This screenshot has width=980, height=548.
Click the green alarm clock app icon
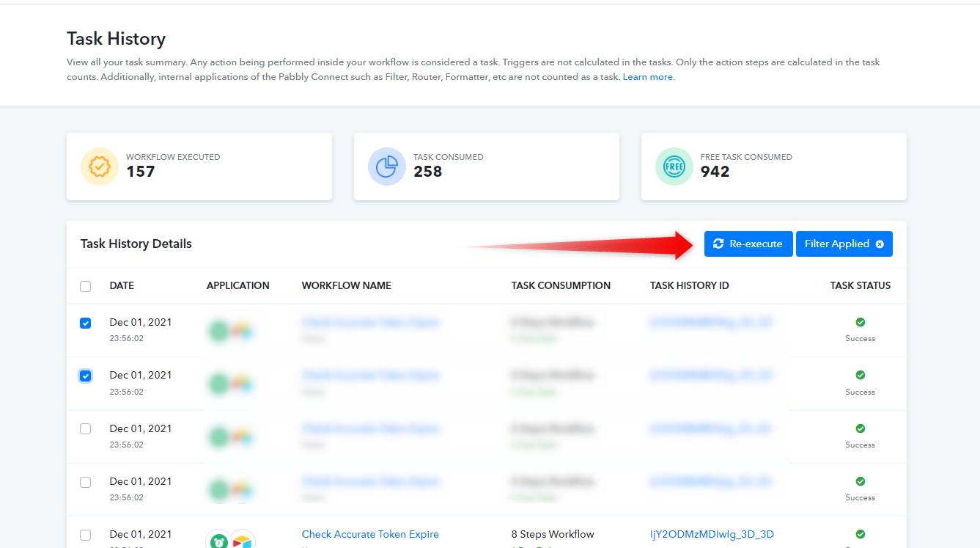click(x=219, y=541)
